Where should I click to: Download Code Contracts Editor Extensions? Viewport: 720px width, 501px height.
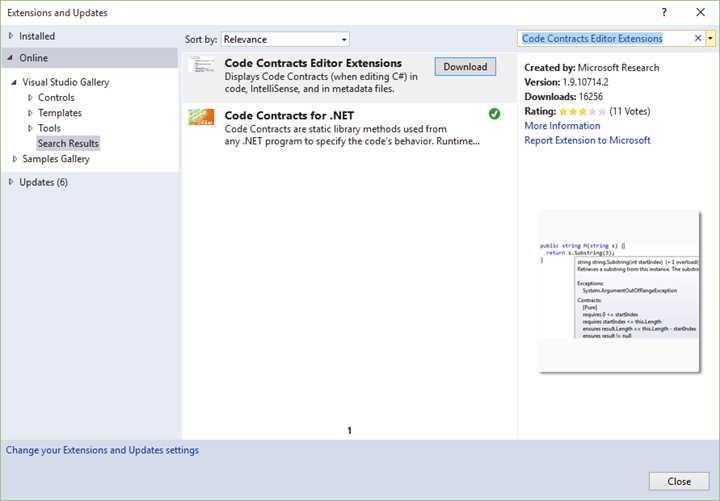click(465, 67)
